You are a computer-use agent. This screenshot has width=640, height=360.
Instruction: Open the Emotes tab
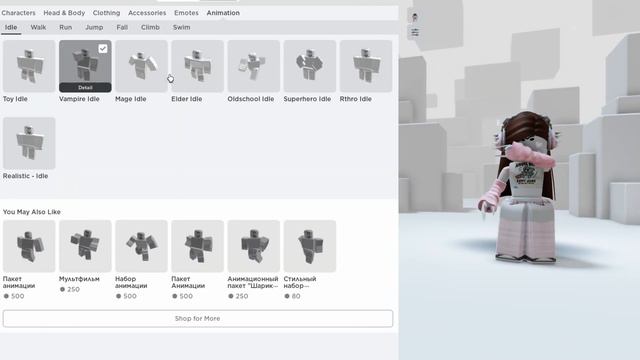(x=186, y=13)
